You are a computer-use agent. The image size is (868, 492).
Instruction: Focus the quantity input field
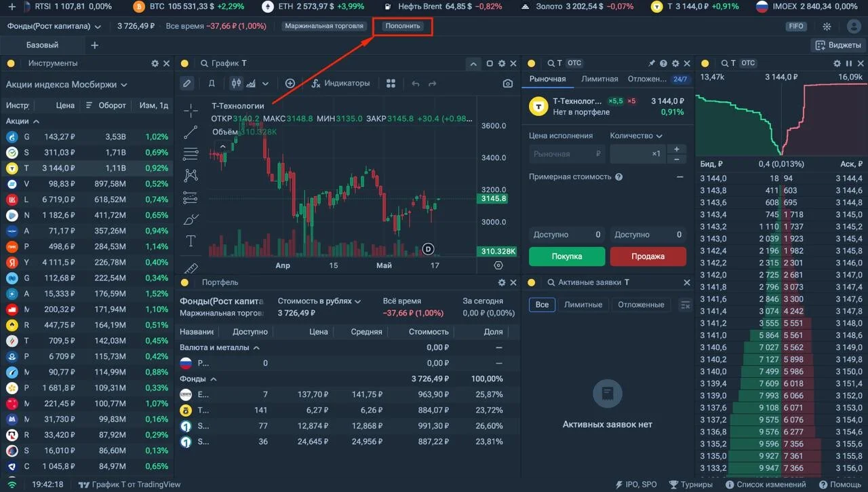pyautogui.click(x=637, y=154)
